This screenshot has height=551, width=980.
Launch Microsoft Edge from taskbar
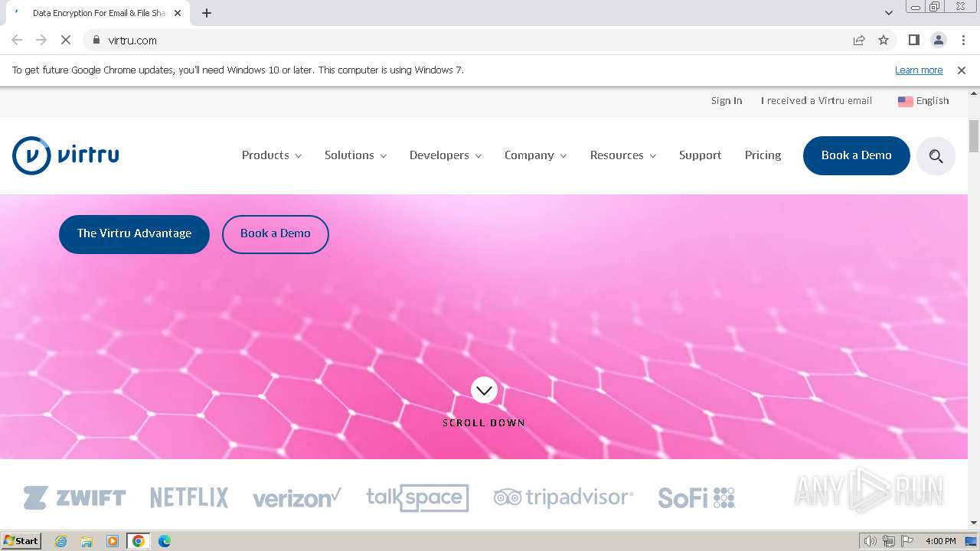pos(165,541)
